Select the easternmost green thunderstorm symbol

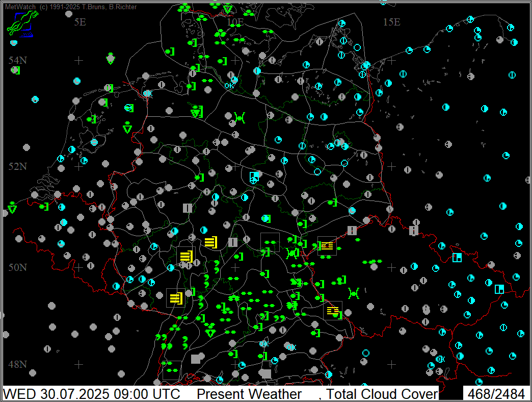click(354, 293)
